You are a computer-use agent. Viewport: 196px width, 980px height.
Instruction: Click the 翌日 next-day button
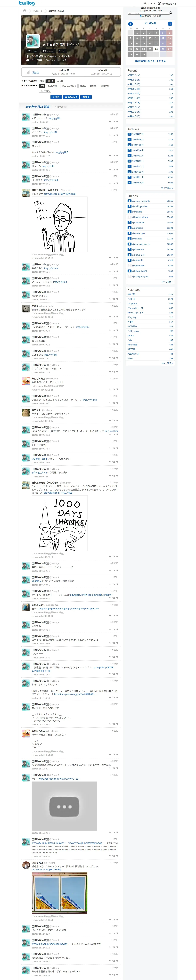click(56, 97)
